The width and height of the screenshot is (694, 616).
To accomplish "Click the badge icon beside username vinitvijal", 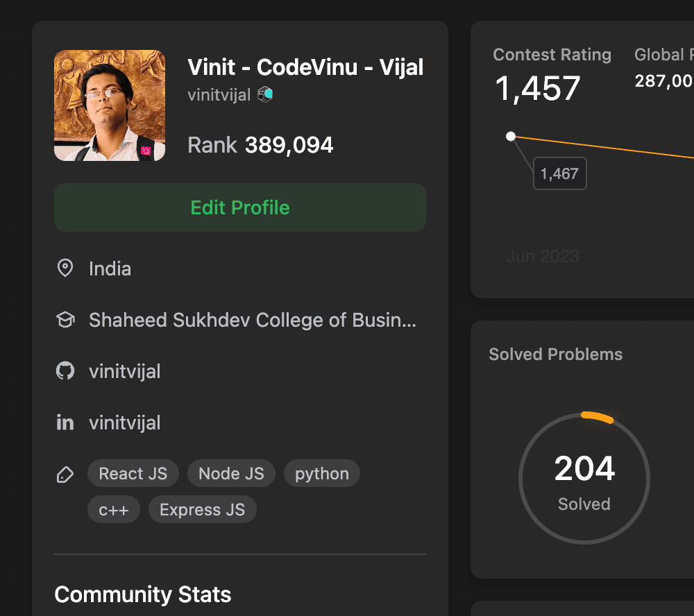I will (264, 94).
